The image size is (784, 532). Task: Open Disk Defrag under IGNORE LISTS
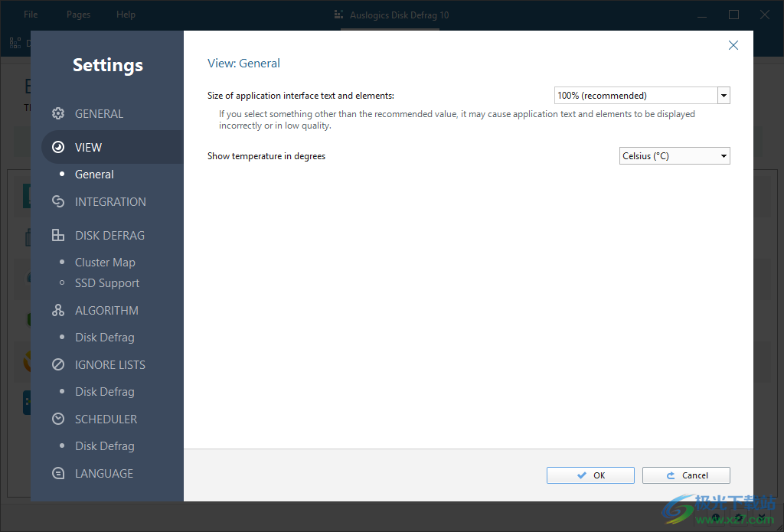click(x=104, y=391)
